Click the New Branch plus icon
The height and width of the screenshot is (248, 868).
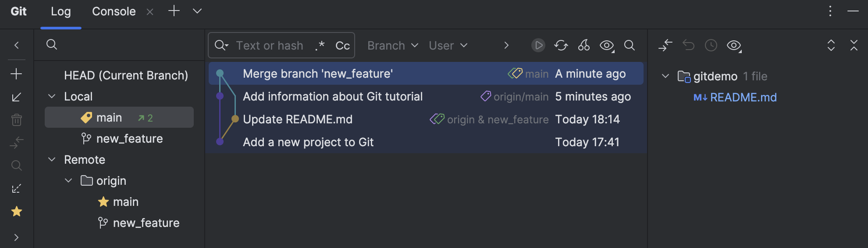pos(17,74)
